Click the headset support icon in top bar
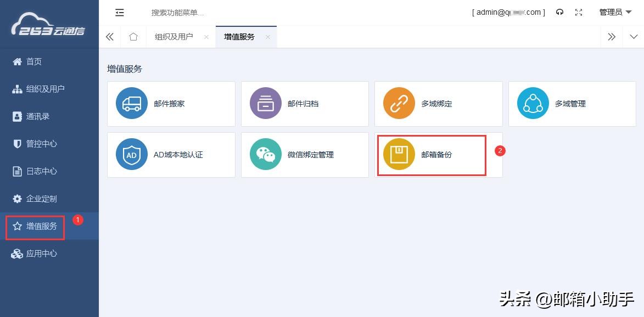Screen dimensions: 644x317 pos(559,12)
